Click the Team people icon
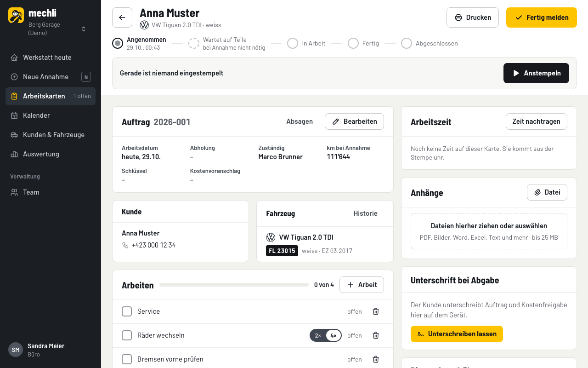The height and width of the screenshot is (368, 588). pos(14,192)
